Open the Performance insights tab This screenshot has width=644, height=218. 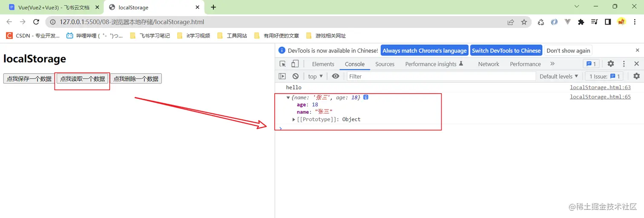[434, 64]
